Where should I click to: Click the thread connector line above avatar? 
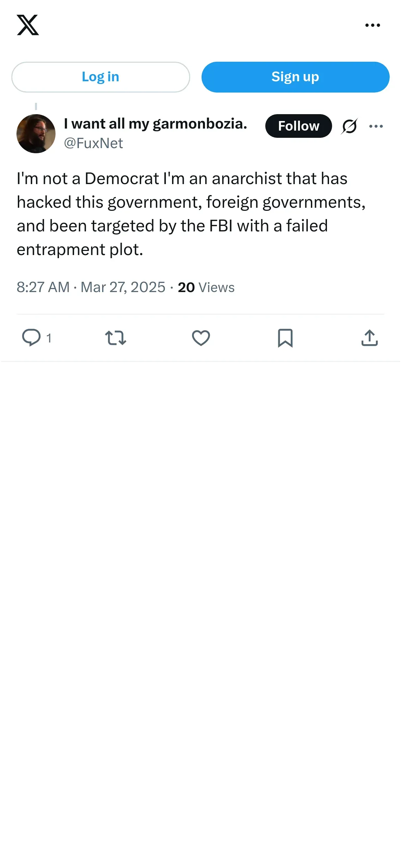pos(36,106)
